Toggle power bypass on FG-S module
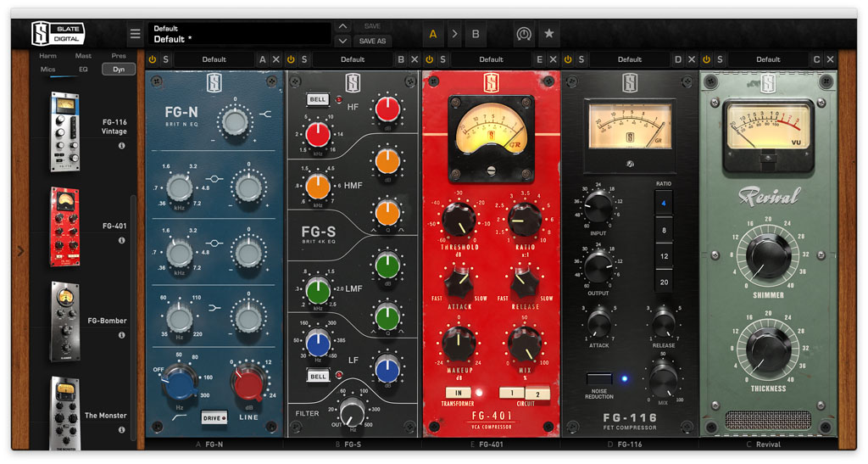 point(291,59)
